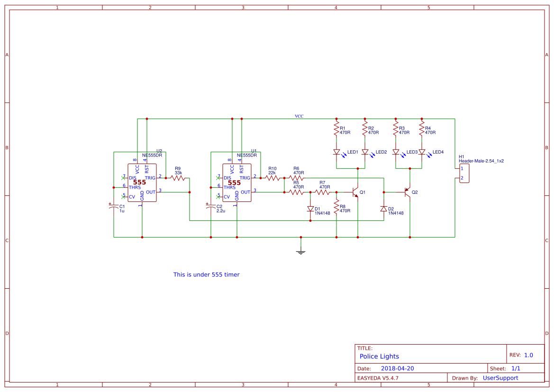The height and width of the screenshot is (392, 554).
Task: Select the U1 NE555DR timer chip
Action: pyautogui.click(x=237, y=182)
